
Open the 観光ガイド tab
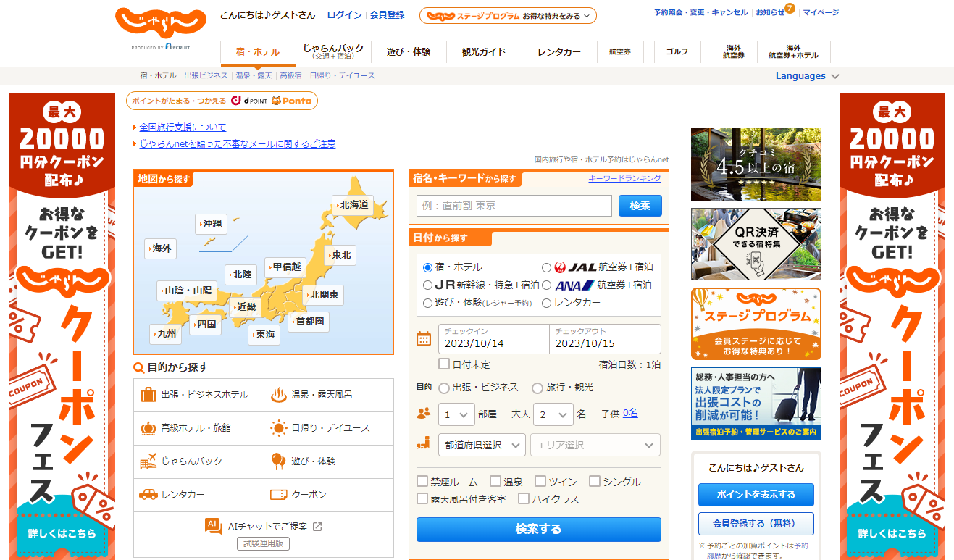pos(484,52)
